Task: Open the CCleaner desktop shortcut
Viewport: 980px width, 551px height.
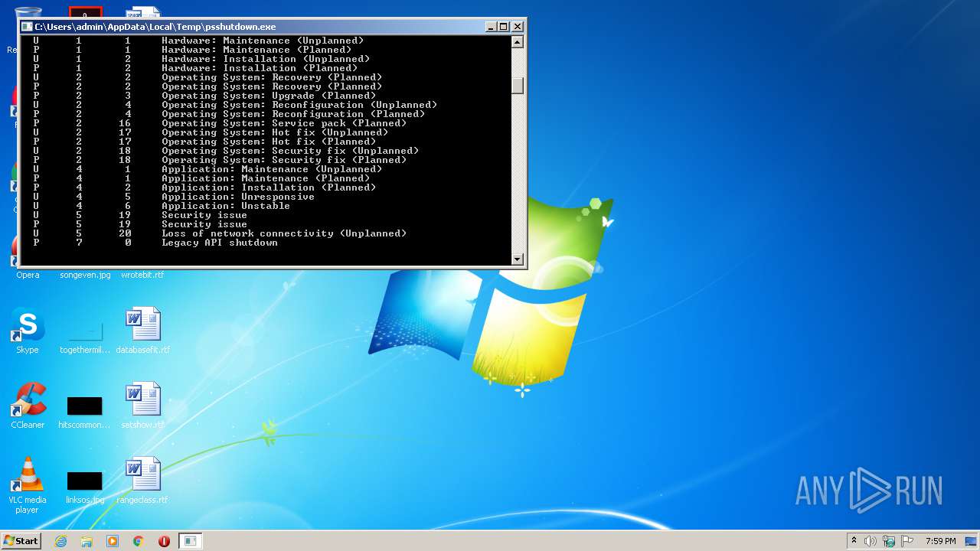Action: point(28,406)
